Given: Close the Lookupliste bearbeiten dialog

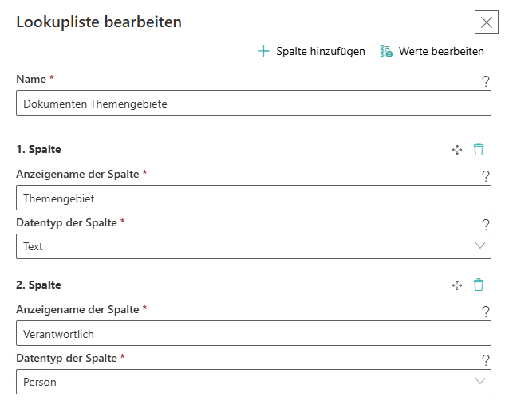Looking at the screenshot, I should tap(486, 22).
